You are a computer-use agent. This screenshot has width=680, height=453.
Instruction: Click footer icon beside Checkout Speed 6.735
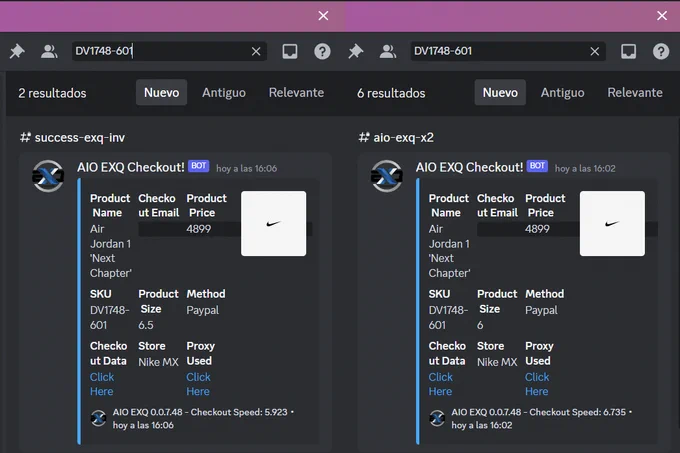[437, 418]
